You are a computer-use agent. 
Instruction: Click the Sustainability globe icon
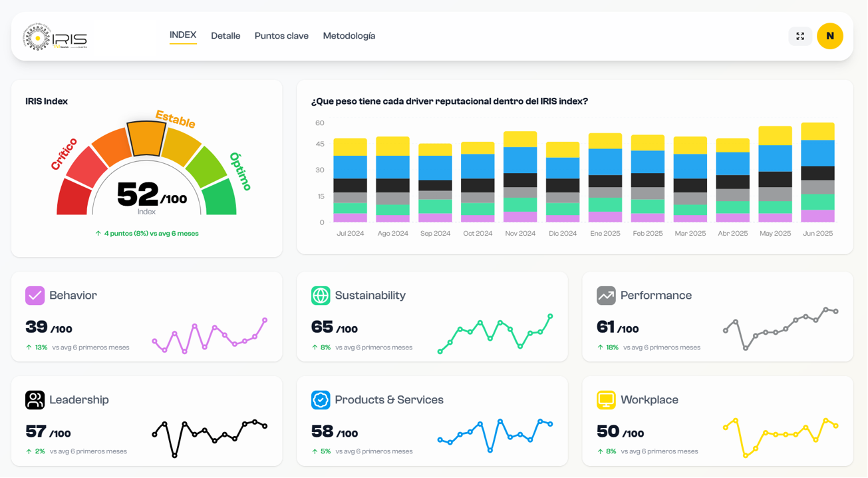[319, 295]
